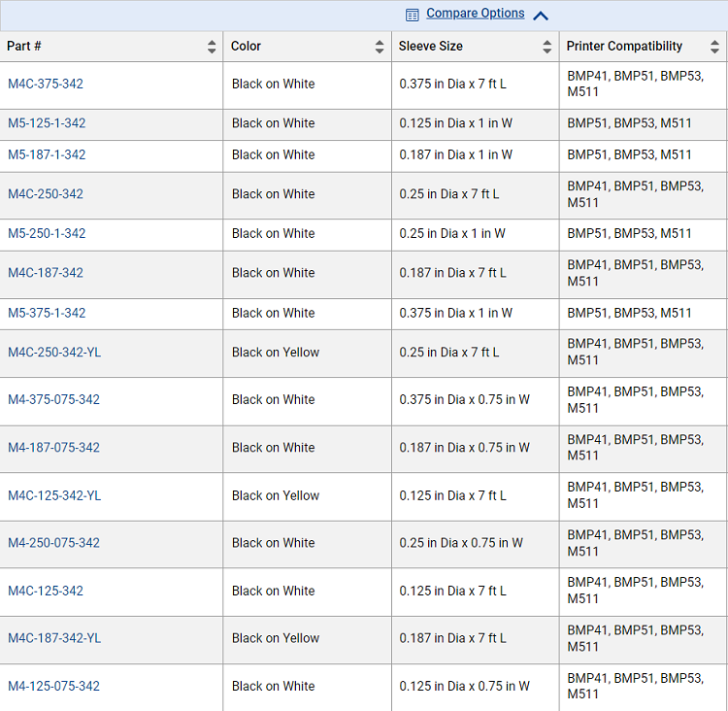Open part M5-250-1-342
This screenshot has width=728, height=711.
coord(47,233)
